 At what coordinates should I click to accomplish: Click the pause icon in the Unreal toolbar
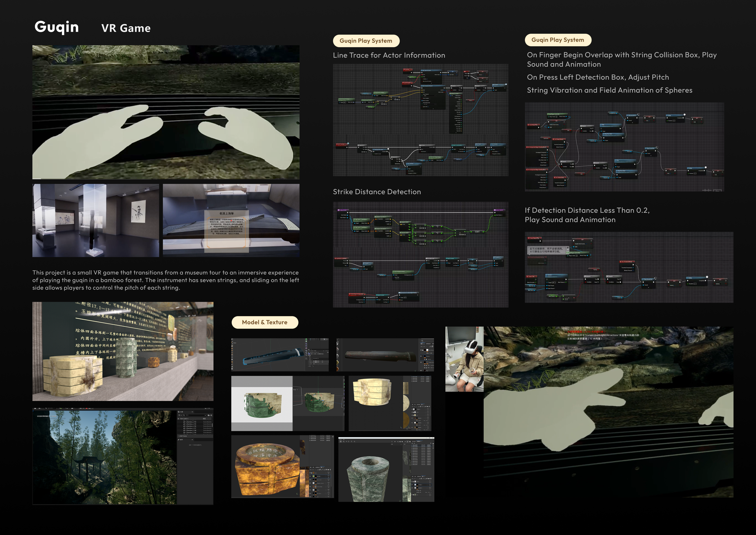point(81,409)
